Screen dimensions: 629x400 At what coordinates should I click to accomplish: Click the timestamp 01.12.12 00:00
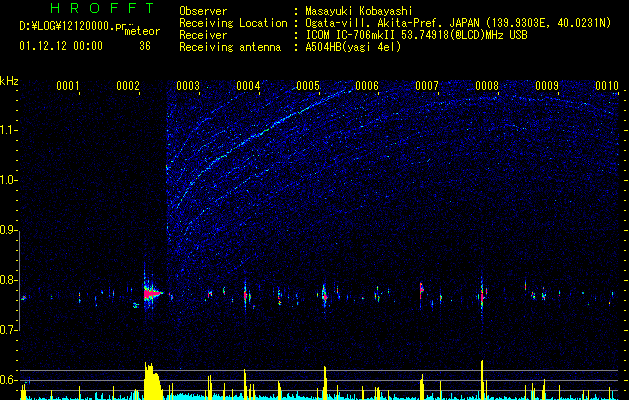coord(61,46)
